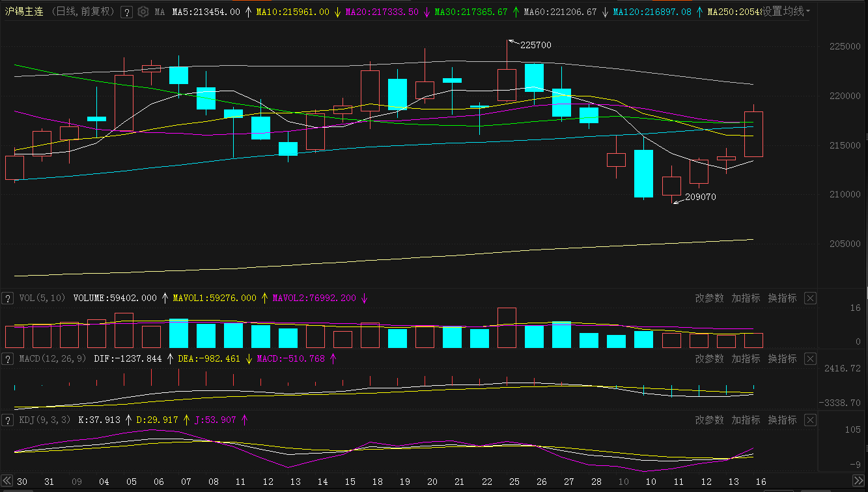The image size is (868, 492).
Task: Click the VOLUME:59402.000 readout
Action: pyautogui.click(x=115, y=298)
